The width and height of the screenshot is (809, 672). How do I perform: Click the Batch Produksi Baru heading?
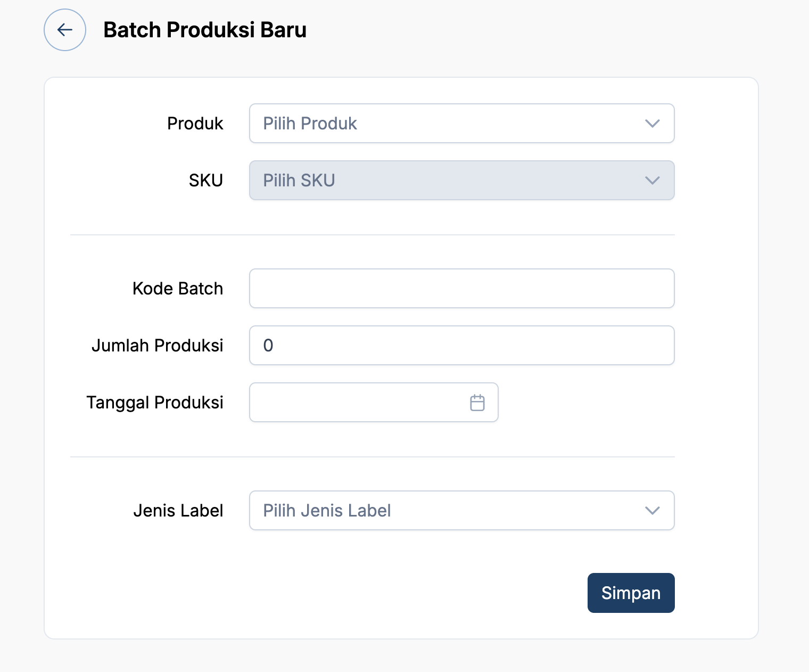pos(205,30)
